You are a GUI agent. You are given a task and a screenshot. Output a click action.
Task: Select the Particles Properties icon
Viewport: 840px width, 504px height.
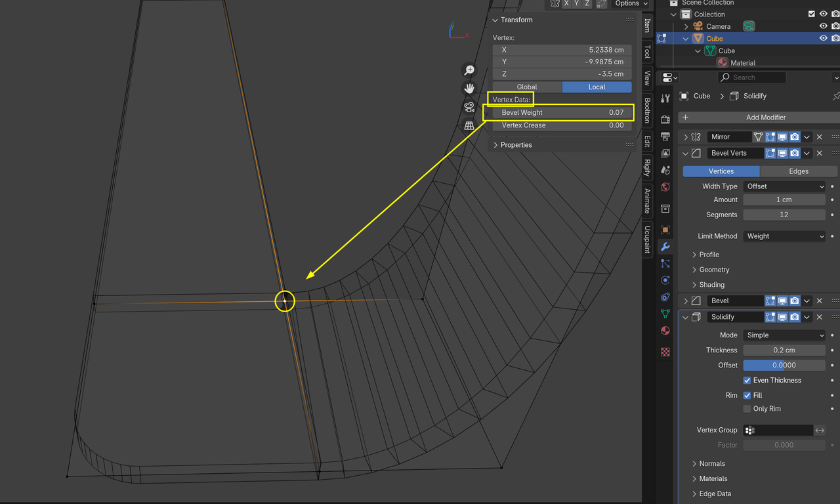665,264
